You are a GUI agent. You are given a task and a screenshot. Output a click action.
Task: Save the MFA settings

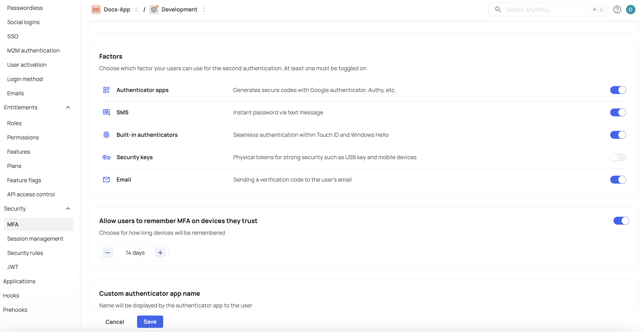pos(150,321)
